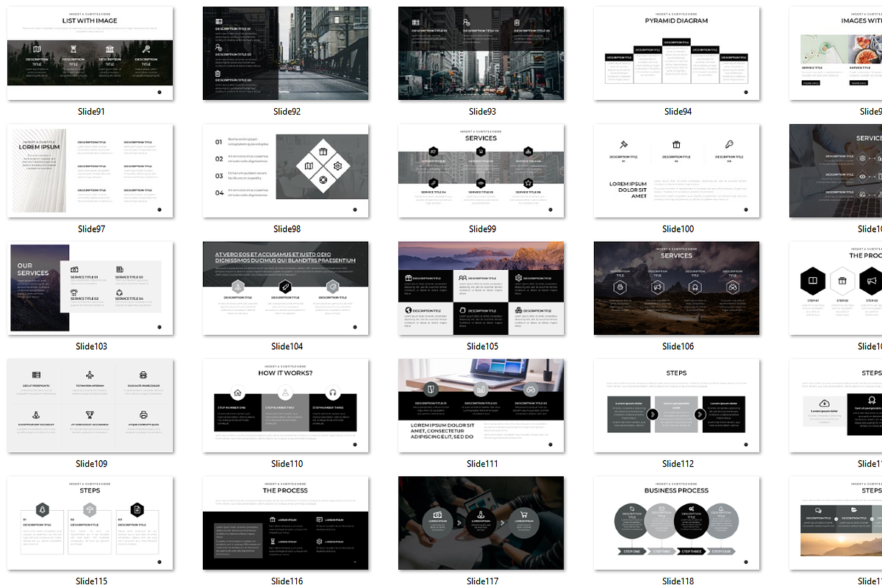
Task: Select the gavel icon on Slide100
Action: coord(624,144)
